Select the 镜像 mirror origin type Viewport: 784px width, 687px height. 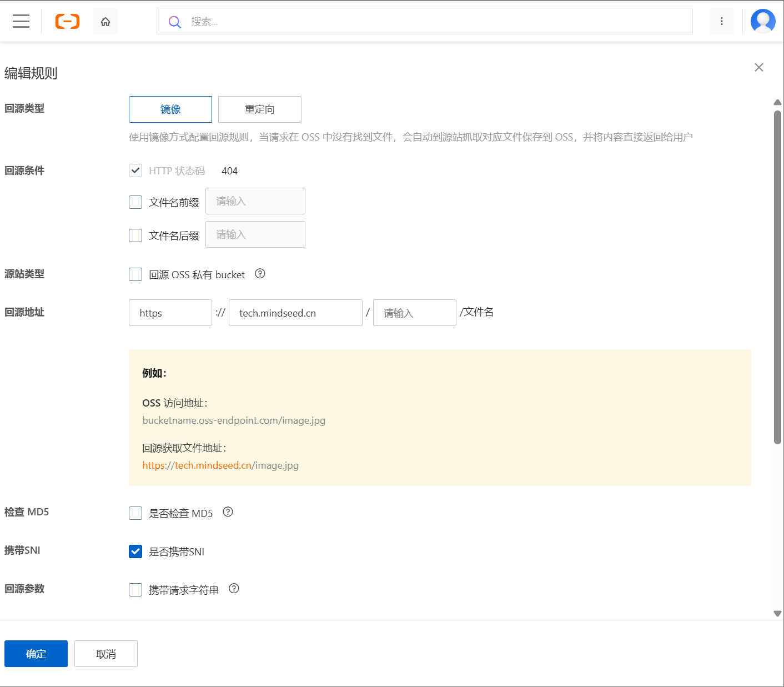pos(170,109)
